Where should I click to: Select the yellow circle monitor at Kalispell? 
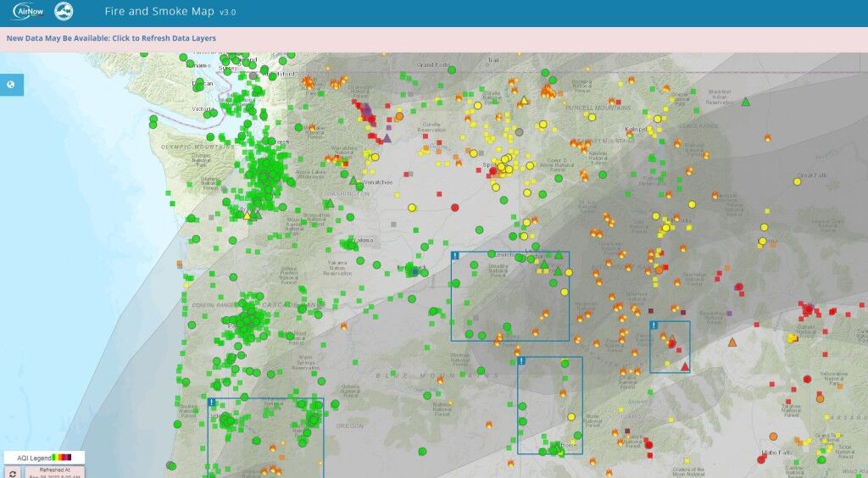point(657,119)
